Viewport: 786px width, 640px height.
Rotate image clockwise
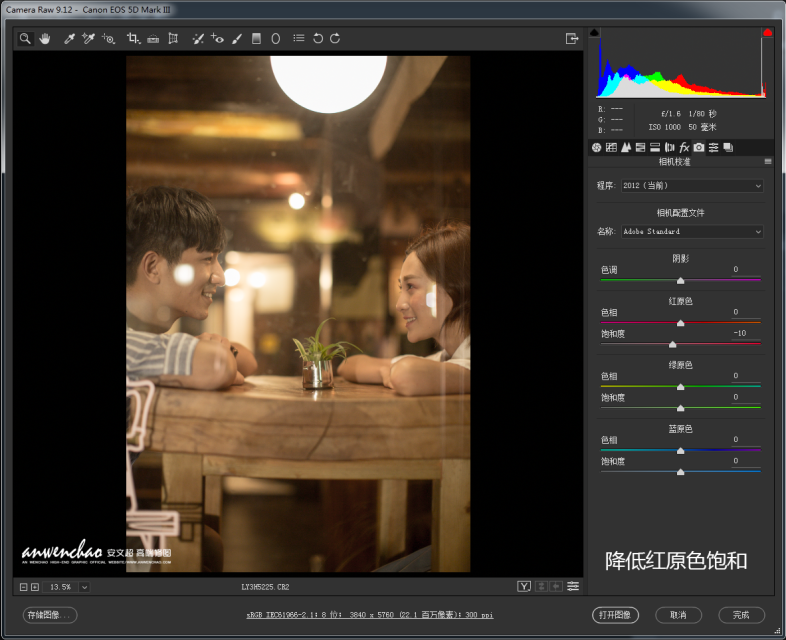(x=335, y=39)
